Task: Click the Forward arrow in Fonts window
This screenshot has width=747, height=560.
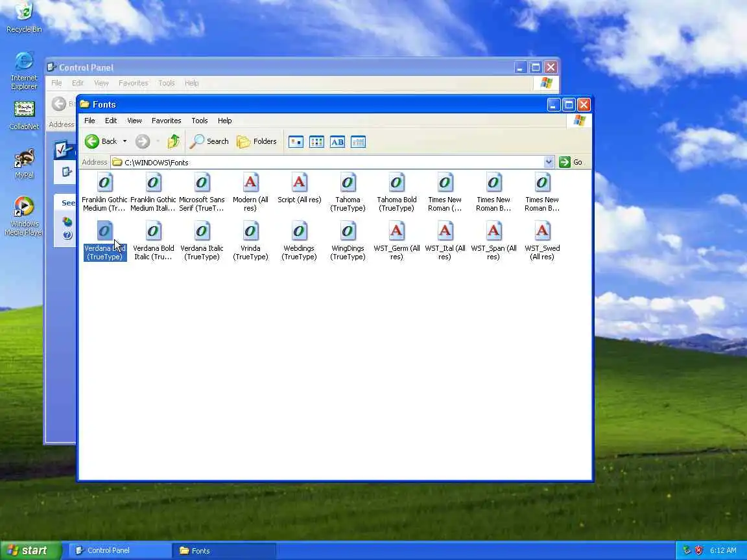Action: click(x=143, y=141)
